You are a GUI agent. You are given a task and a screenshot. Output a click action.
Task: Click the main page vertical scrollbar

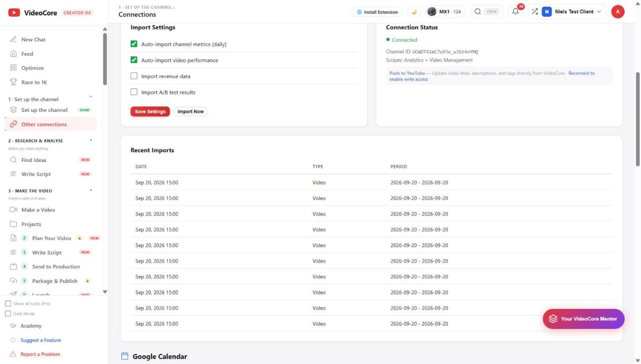tap(637, 119)
